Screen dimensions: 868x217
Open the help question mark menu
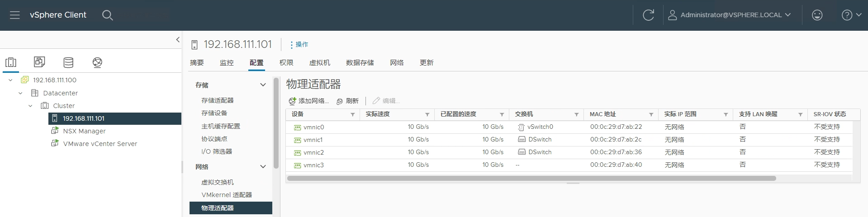point(851,15)
